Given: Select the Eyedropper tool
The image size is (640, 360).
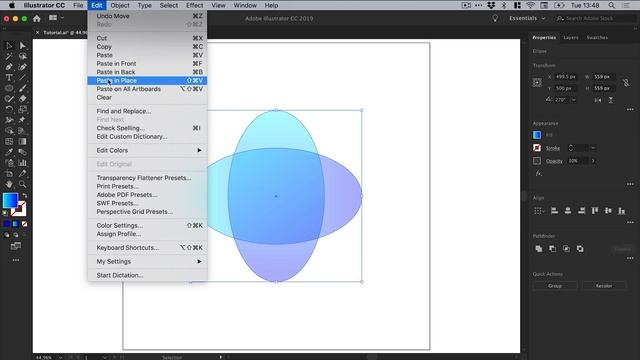Looking at the screenshot, I should tap(9, 152).
